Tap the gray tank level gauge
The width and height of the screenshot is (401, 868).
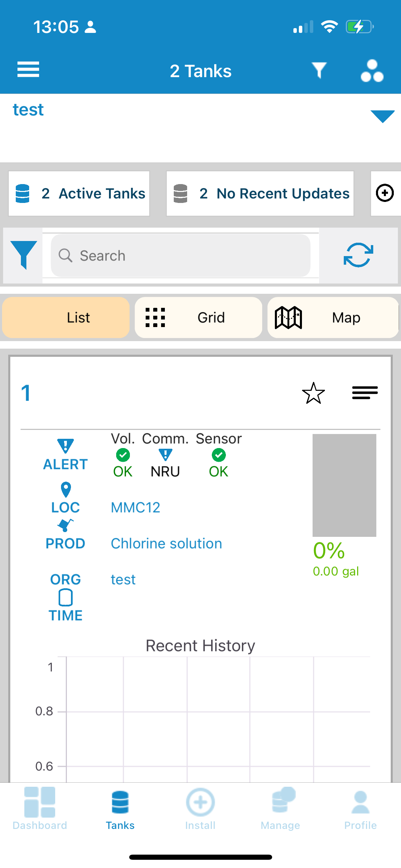coord(344,485)
